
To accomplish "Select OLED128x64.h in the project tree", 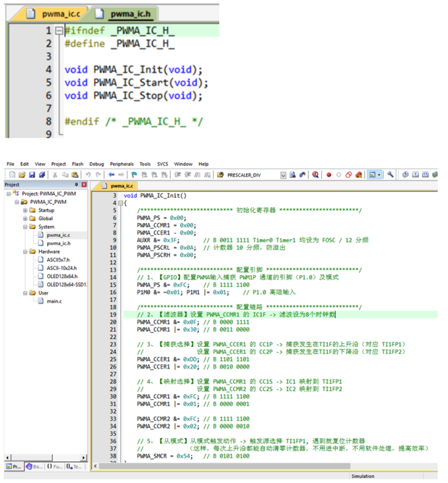I will pos(62,277).
